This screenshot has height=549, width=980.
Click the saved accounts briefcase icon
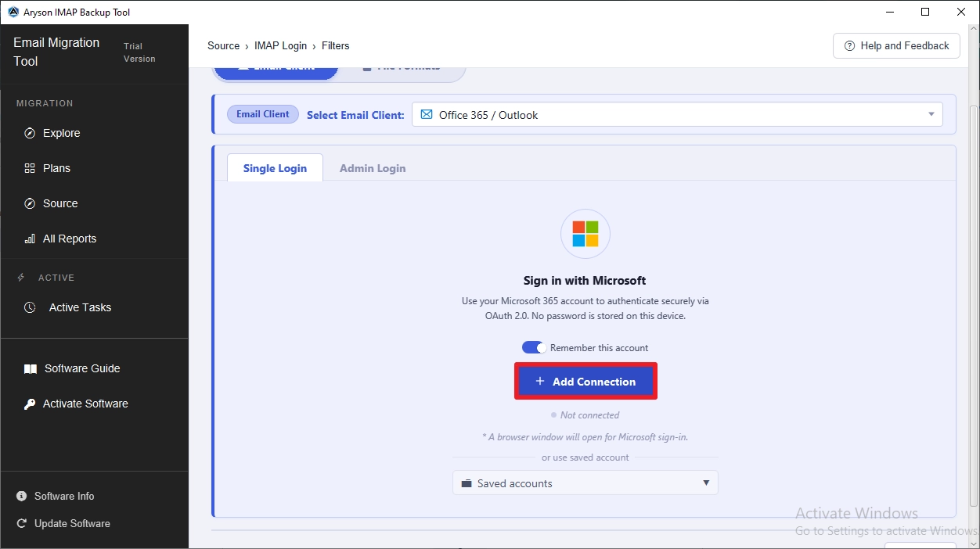(x=467, y=483)
